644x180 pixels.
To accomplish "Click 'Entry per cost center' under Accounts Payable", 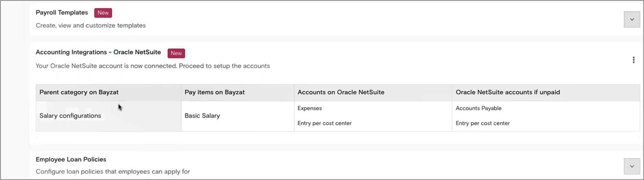I will (x=483, y=123).
